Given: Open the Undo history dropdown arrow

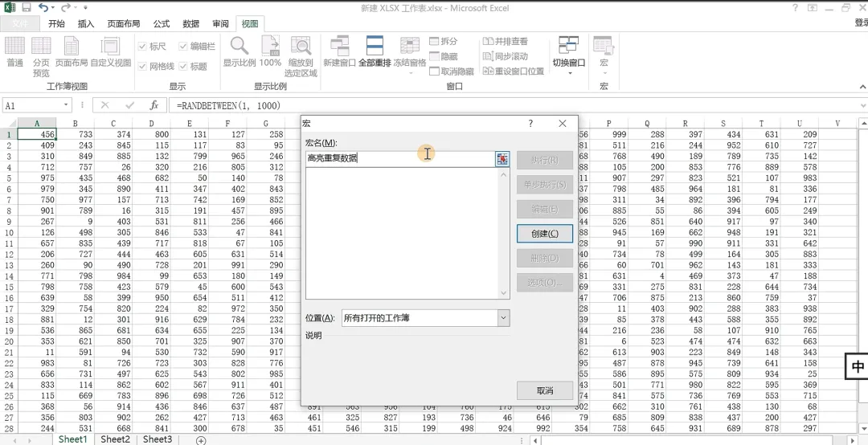Looking at the screenshot, I should click(x=52, y=8).
